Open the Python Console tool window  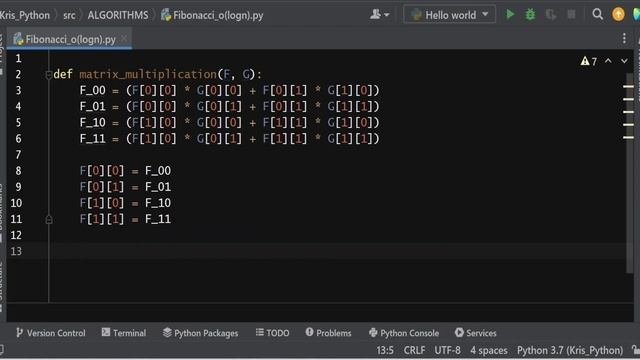click(x=404, y=333)
